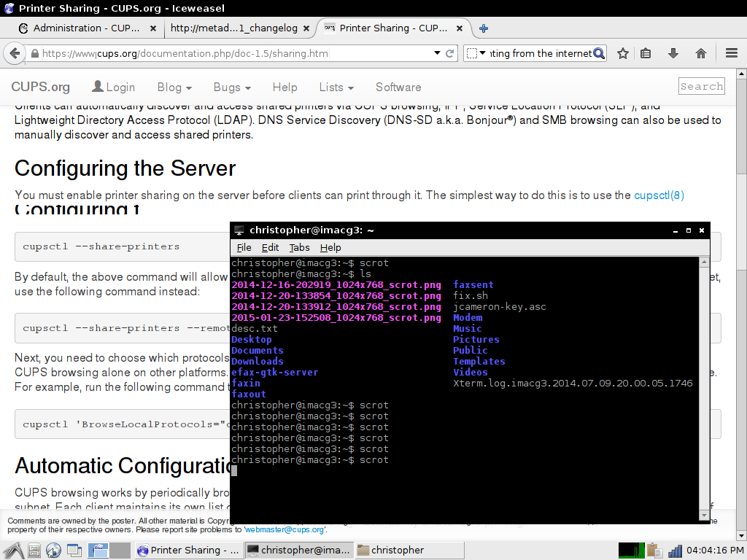Screen dimensions: 747x560
Task: Click the CUPS.org site Search field
Action: pos(701,86)
